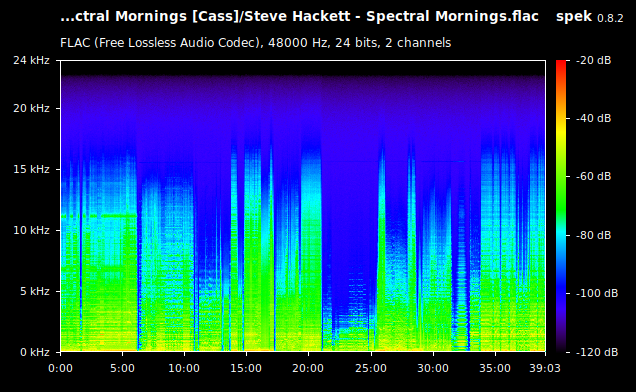Click the -60 dB scale label
636x392 pixels.
tap(593, 177)
